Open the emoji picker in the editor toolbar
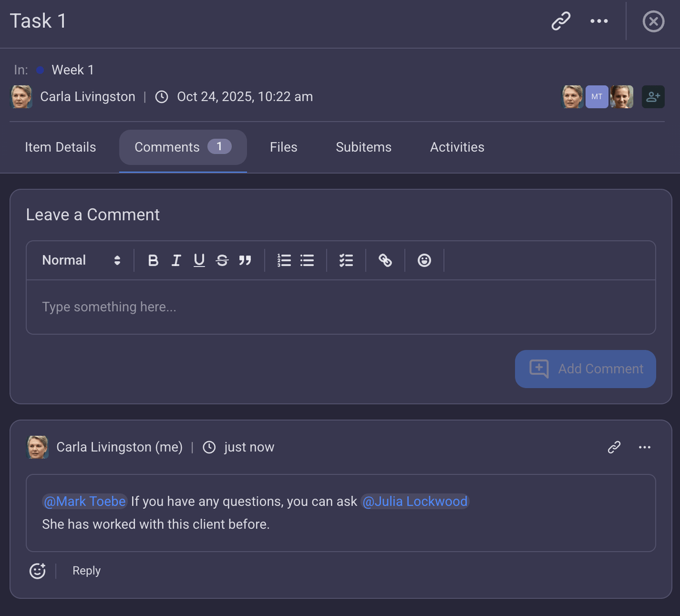 (x=424, y=260)
